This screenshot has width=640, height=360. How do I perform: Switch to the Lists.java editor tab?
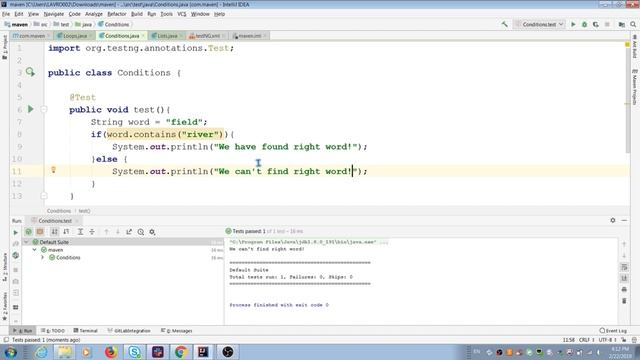[167, 36]
